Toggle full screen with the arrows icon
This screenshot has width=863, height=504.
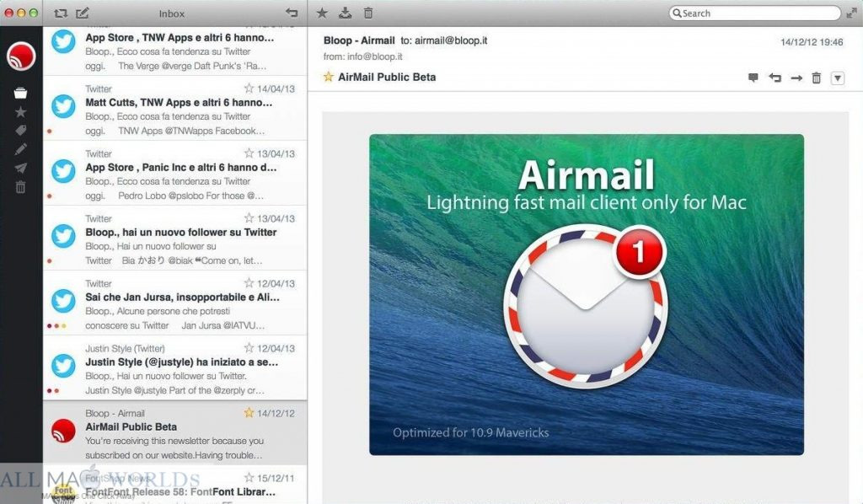coord(851,13)
